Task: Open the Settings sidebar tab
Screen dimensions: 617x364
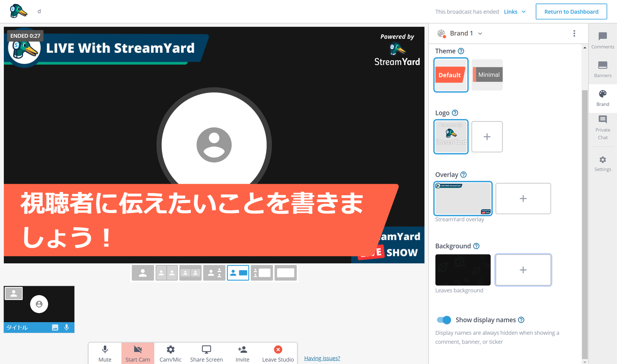Action: [x=603, y=163]
